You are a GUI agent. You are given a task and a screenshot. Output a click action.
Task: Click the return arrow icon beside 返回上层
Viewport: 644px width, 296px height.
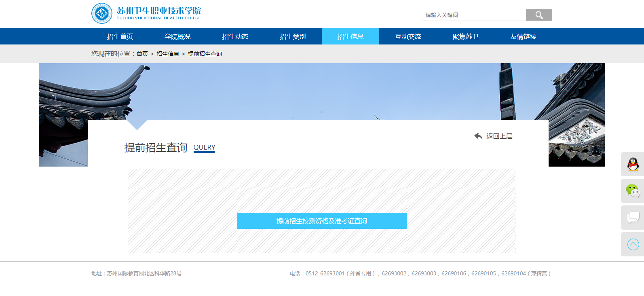coord(478,136)
